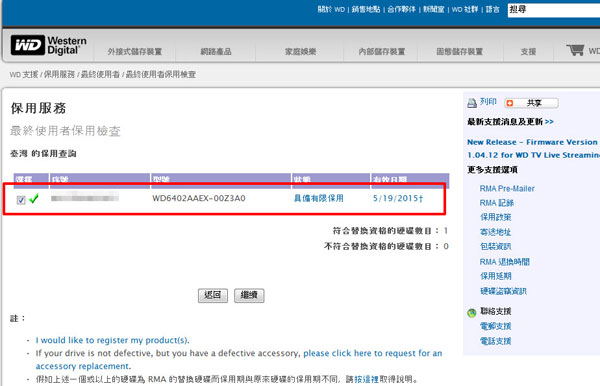This screenshot has width=600, height=386.
Task: Open the shopping cart icon
Action: (x=575, y=50)
